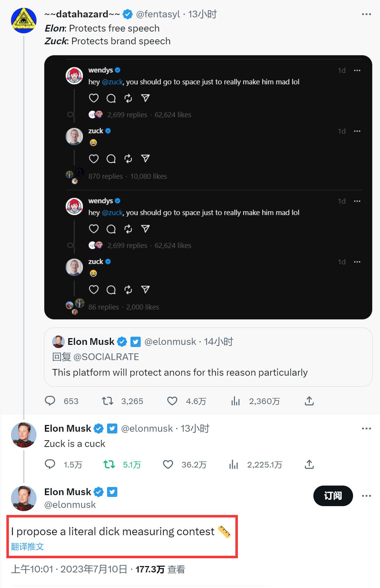Like the datahazard tweet
This screenshot has width=380, height=588.
pos(172,401)
